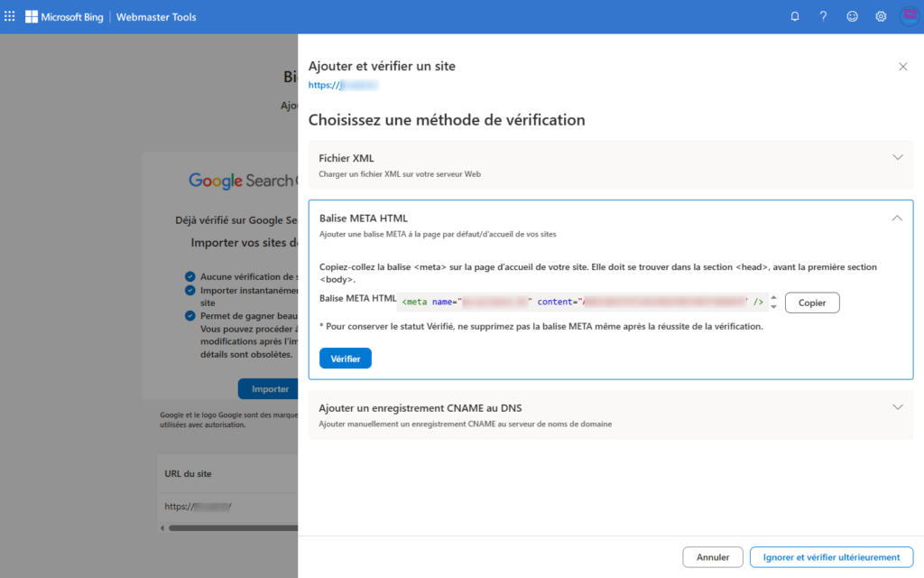The height and width of the screenshot is (578, 924).
Task: Click the Copier button
Action: [x=812, y=303]
